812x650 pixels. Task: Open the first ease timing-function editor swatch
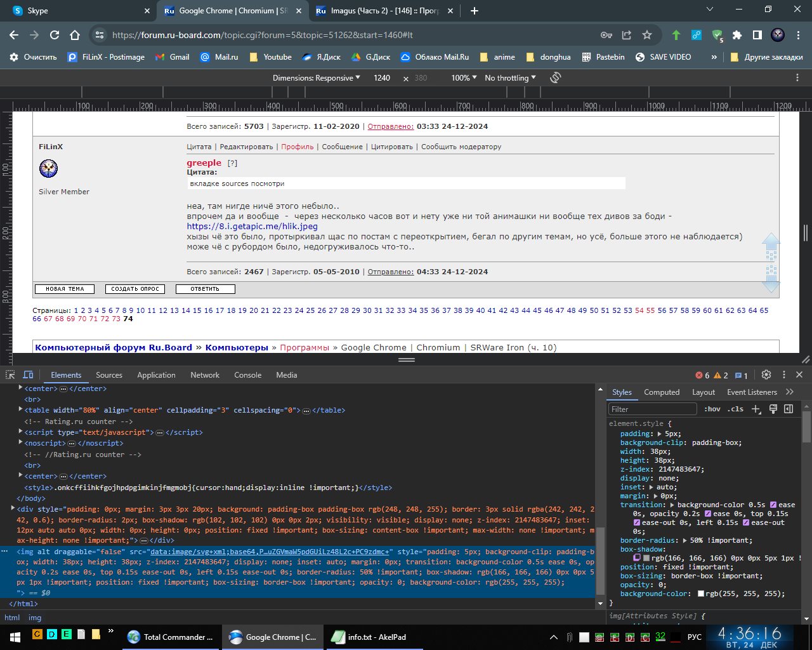[x=773, y=505]
